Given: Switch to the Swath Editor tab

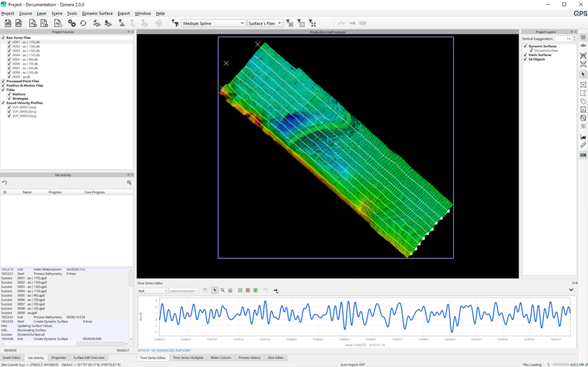Looking at the screenshot, I should pos(12,358).
